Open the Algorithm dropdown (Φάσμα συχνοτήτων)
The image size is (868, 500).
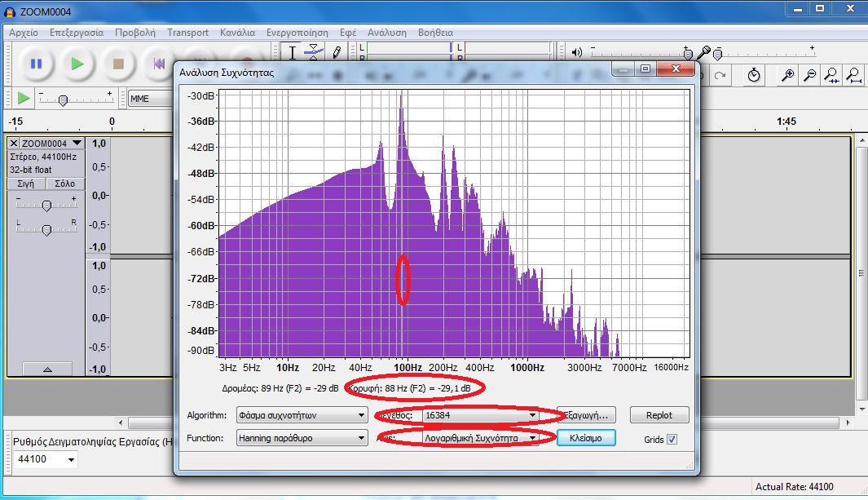point(302,415)
